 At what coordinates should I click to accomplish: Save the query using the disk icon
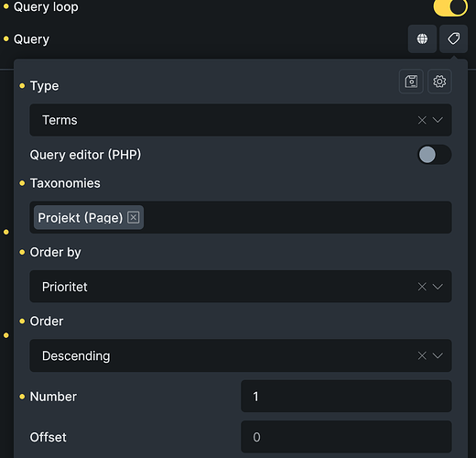point(411,82)
